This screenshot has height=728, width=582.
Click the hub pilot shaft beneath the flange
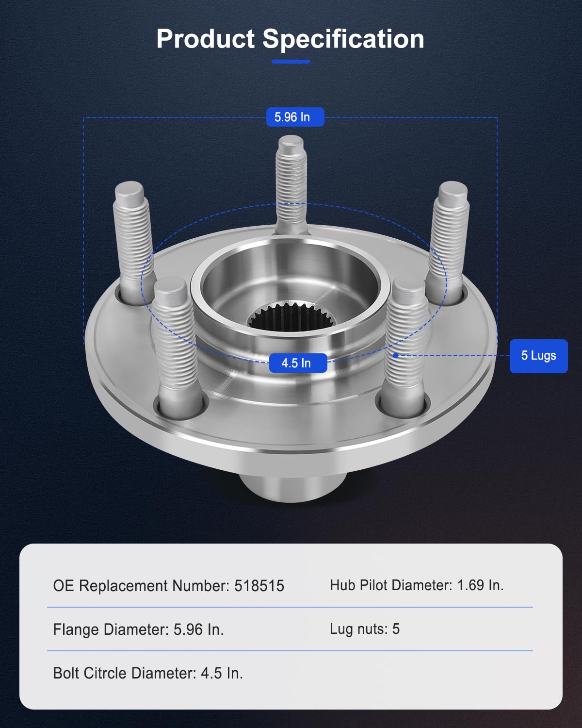(291, 490)
